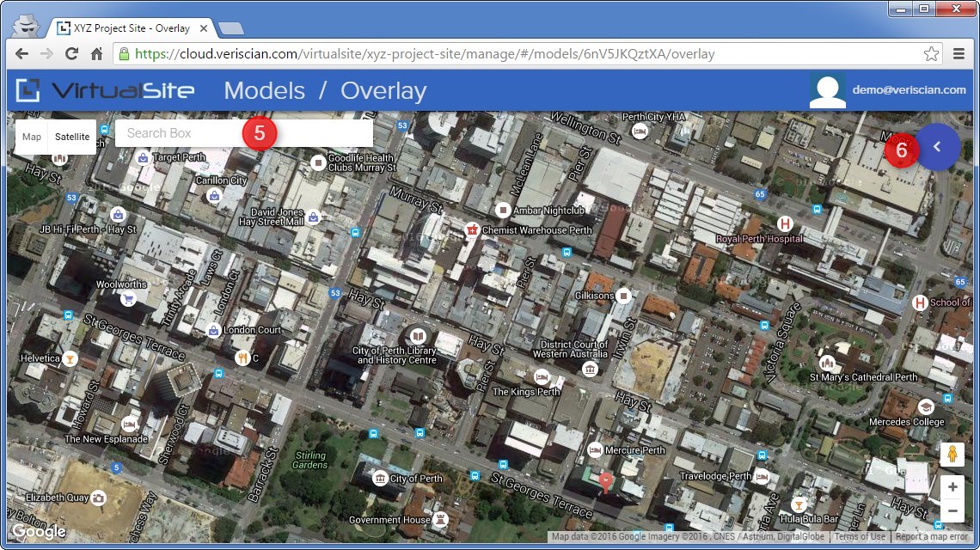Screen dimensions: 980x550
Task: Click Royal Perth Hospital marker icon
Action: [785, 223]
